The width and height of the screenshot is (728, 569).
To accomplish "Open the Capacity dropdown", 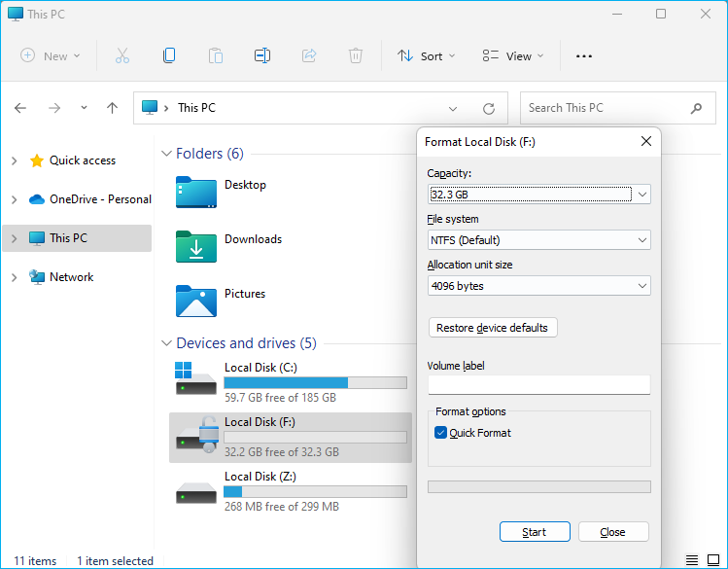I will pyautogui.click(x=538, y=194).
